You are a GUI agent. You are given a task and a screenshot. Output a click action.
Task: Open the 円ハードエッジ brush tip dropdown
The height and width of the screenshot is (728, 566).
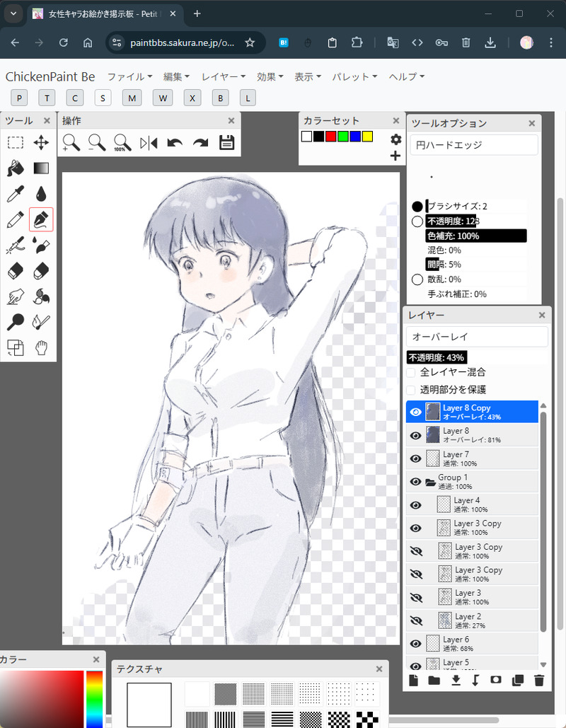[474, 145]
